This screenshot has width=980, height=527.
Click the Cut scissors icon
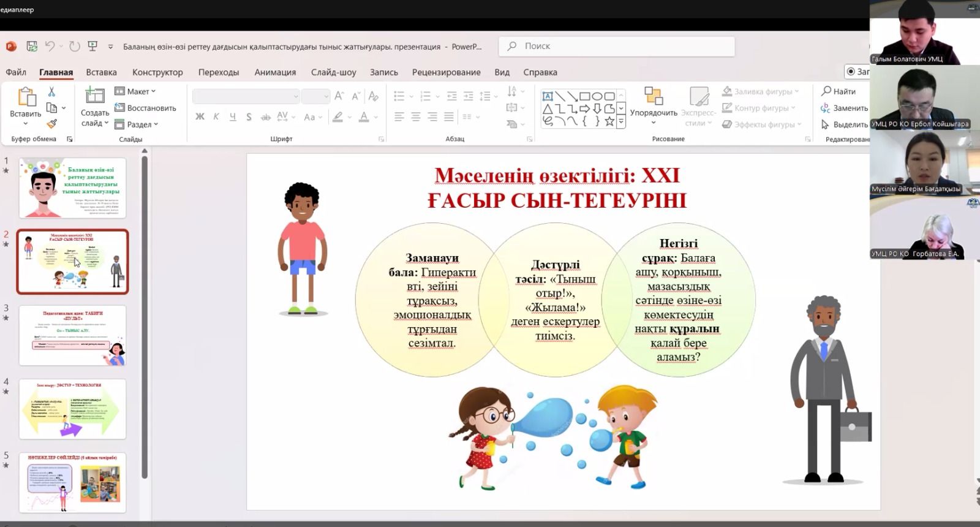click(x=51, y=92)
